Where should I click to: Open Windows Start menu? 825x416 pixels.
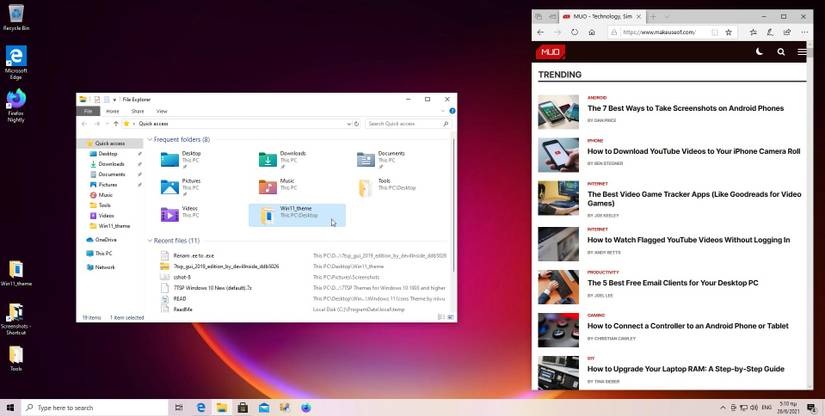point(10,408)
